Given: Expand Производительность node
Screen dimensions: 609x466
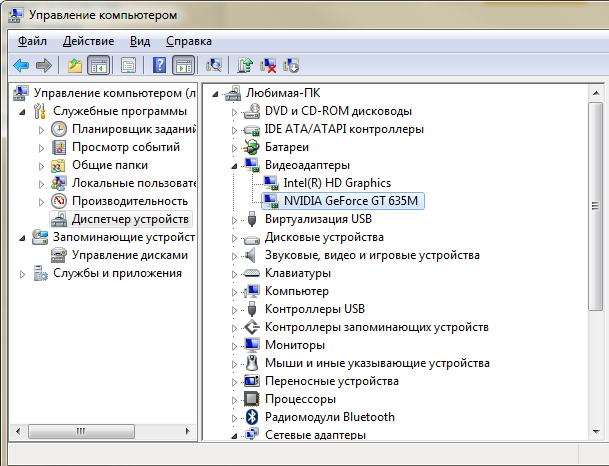Looking at the screenshot, I should tap(41, 202).
